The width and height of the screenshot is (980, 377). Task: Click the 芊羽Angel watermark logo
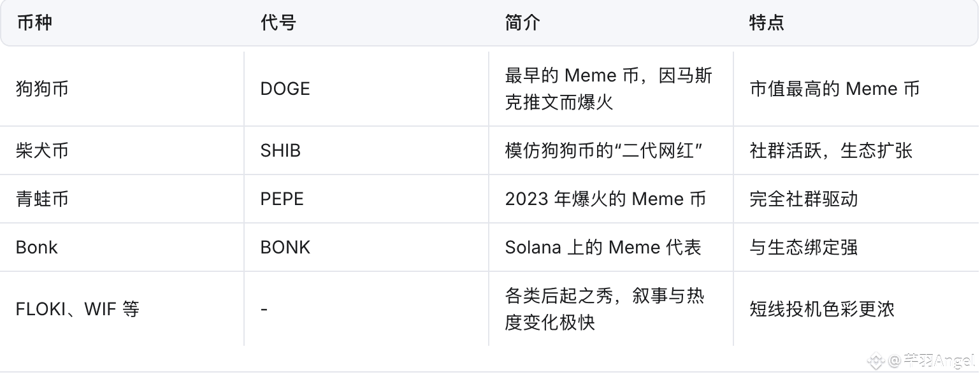click(921, 360)
